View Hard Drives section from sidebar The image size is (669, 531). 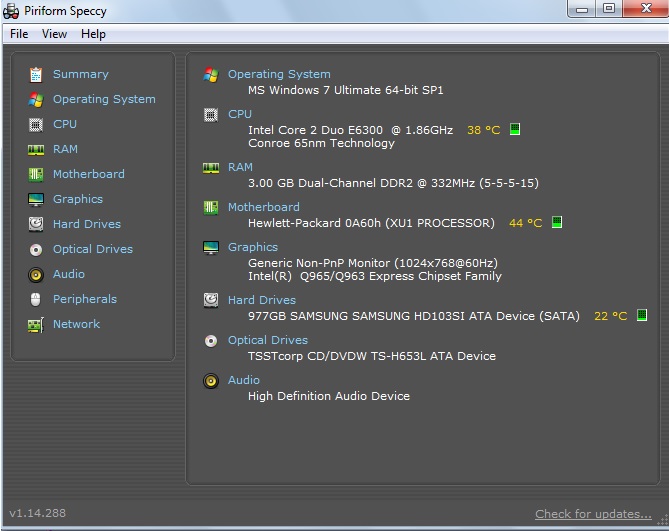[87, 224]
